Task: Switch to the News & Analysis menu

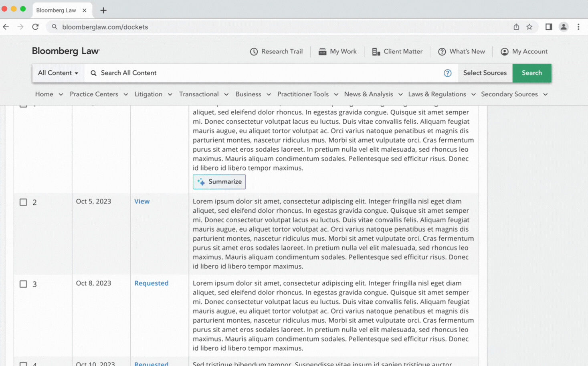Action: (369, 94)
